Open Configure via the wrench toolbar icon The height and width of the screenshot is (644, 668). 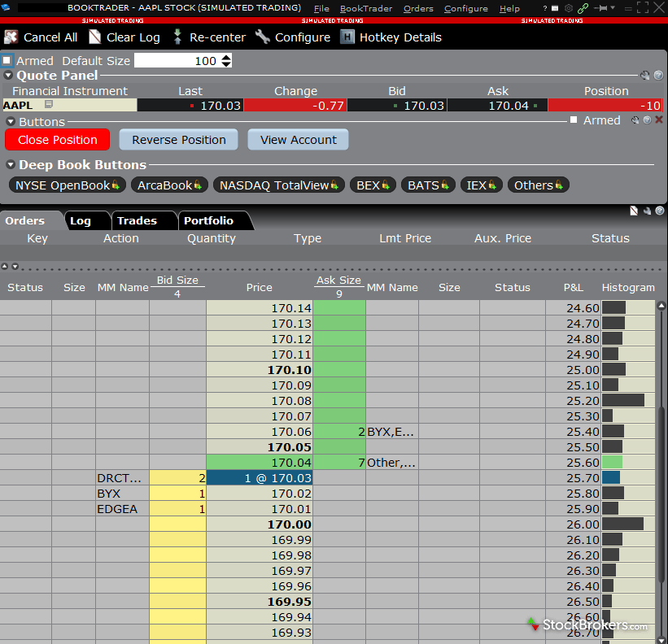(262, 37)
